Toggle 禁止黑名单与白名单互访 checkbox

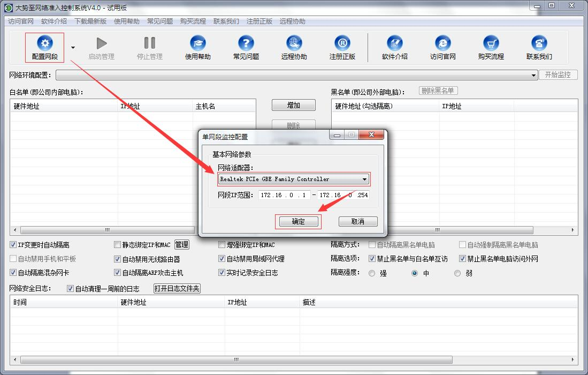[x=372, y=259]
